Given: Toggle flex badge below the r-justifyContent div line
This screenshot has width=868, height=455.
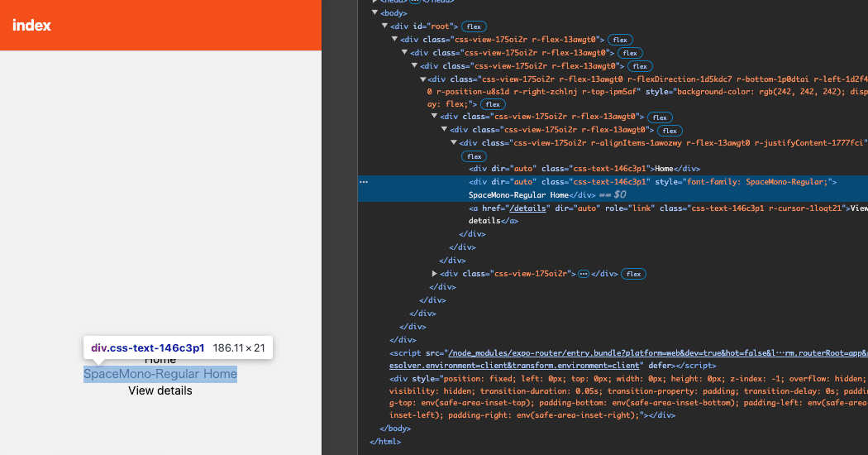Looking at the screenshot, I should [x=474, y=156].
